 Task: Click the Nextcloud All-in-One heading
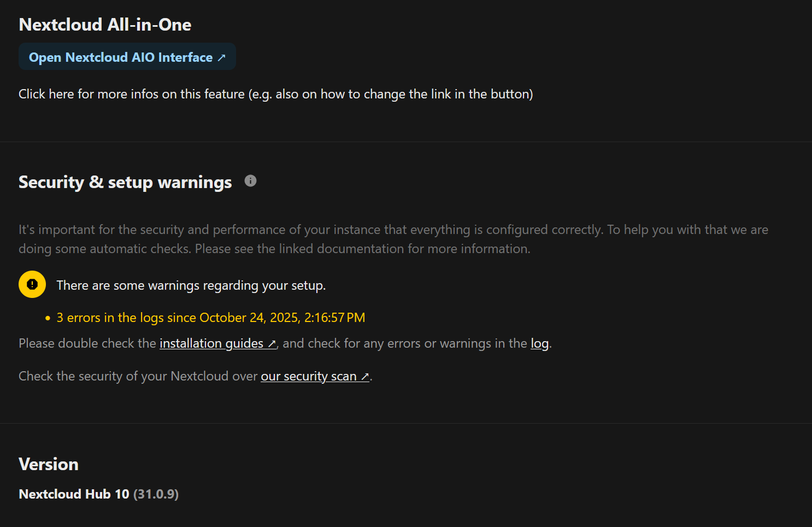coord(105,25)
